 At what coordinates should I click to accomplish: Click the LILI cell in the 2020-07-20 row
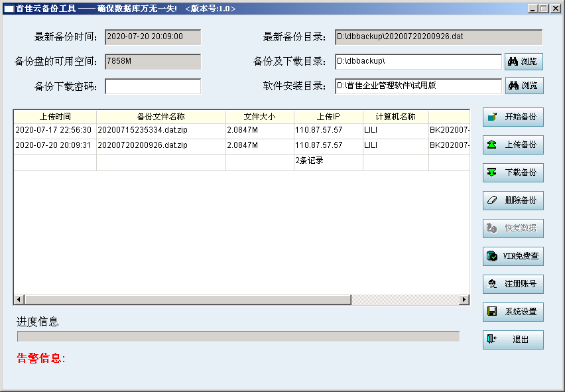[396, 146]
